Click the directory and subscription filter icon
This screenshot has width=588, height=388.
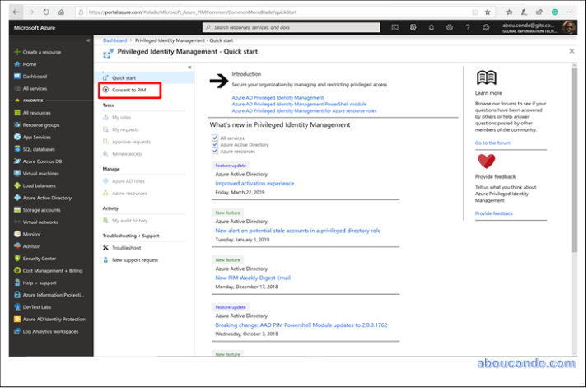click(413, 27)
